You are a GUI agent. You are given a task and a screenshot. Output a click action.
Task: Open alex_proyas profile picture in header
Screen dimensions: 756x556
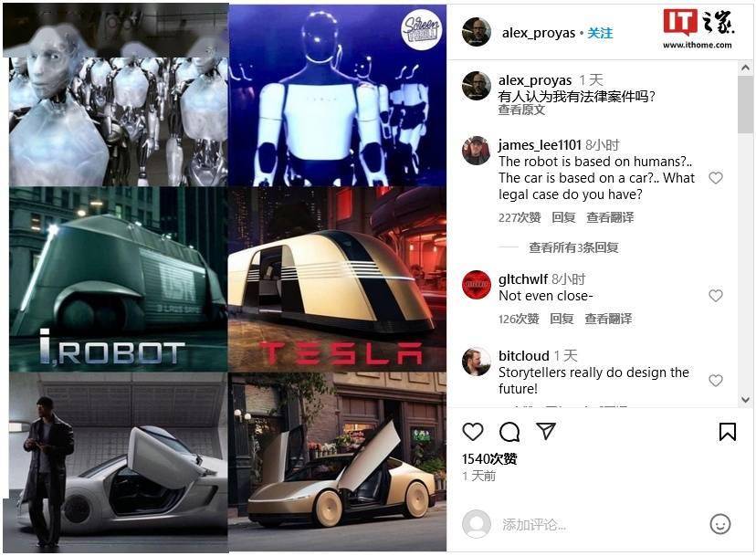(476, 32)
